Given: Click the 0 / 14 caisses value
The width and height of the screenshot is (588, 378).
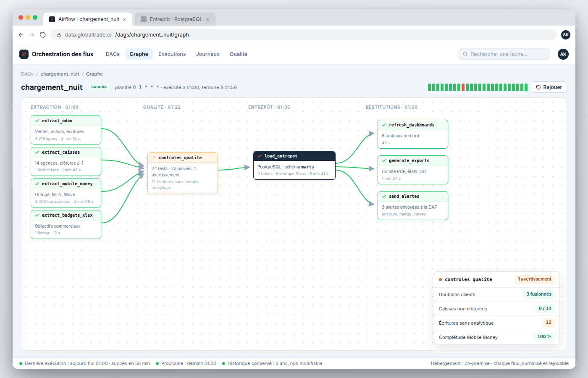Looking at the screenshot, I should coord(545,308).
